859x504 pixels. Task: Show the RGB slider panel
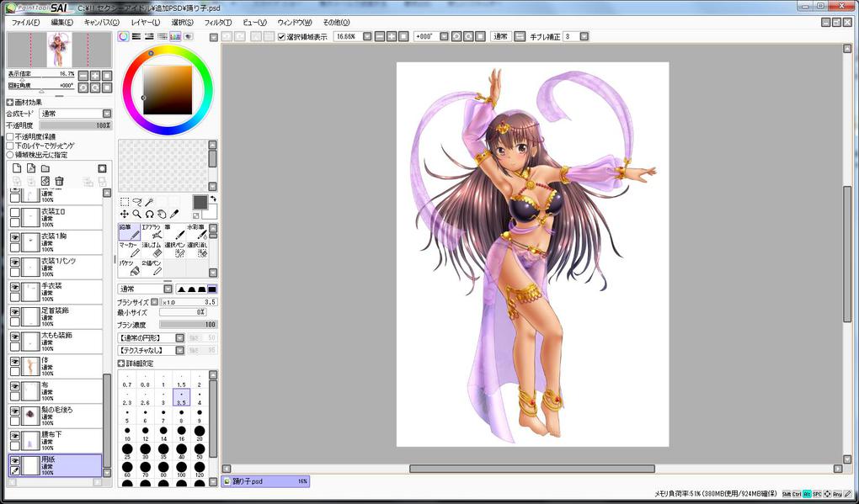tap(136, 37)
